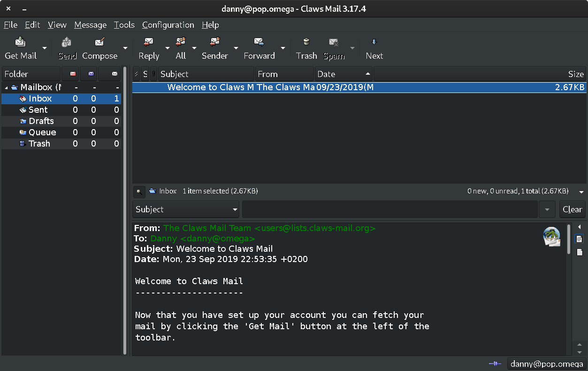The width and height of the screenshot is (588, 371).
Task: Open the search history dropdown arrow
Action: (547, 209)
